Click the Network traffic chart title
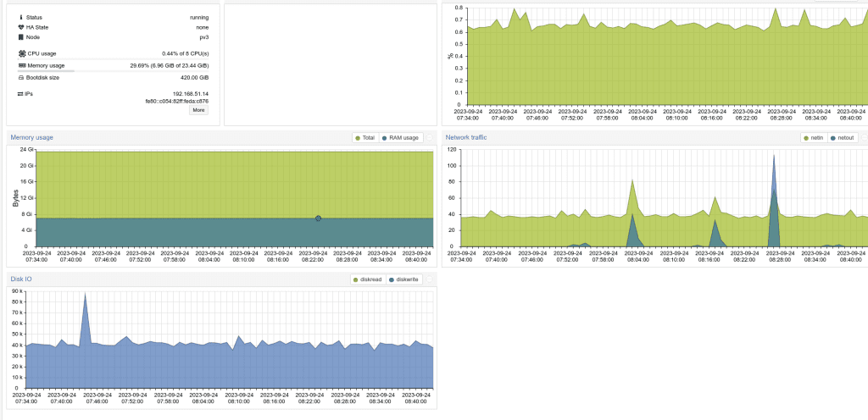Screen dimensions: 868x420 tap(466, 138)
